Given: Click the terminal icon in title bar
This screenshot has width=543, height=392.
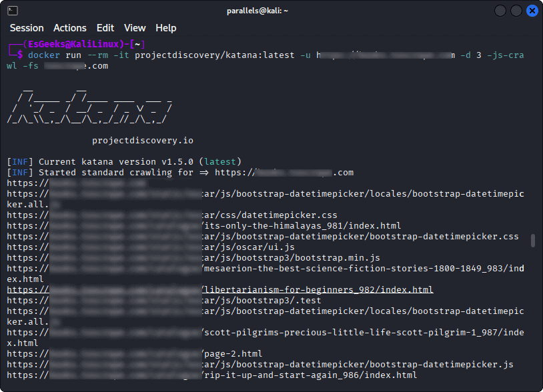Looking at the screenshot, I should click(x=13, y=11).
